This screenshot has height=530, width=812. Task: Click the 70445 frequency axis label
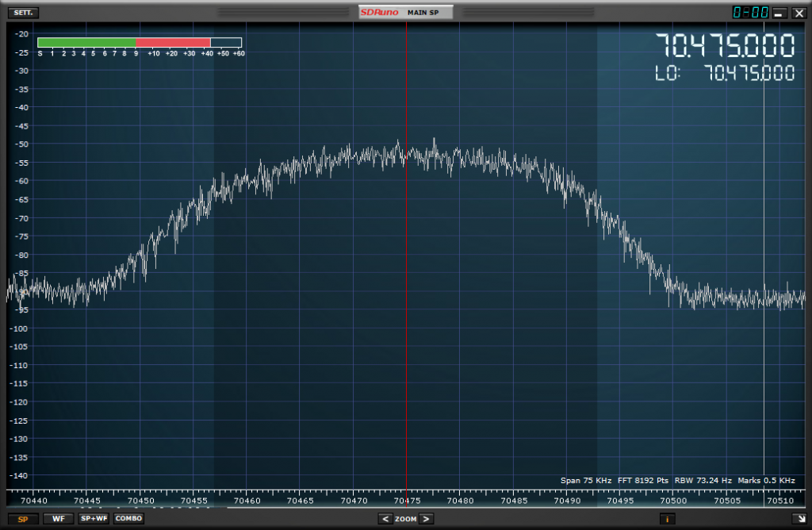tap(87, 501)
